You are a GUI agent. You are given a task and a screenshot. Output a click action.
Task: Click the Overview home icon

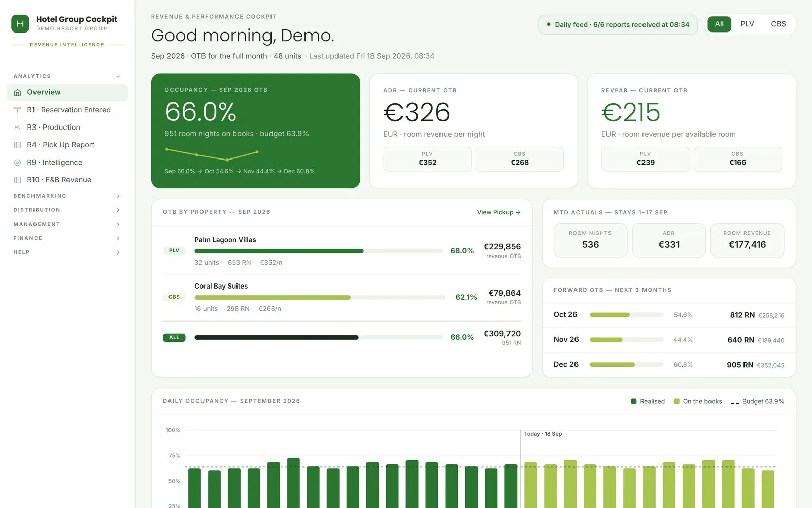point(18,92)
